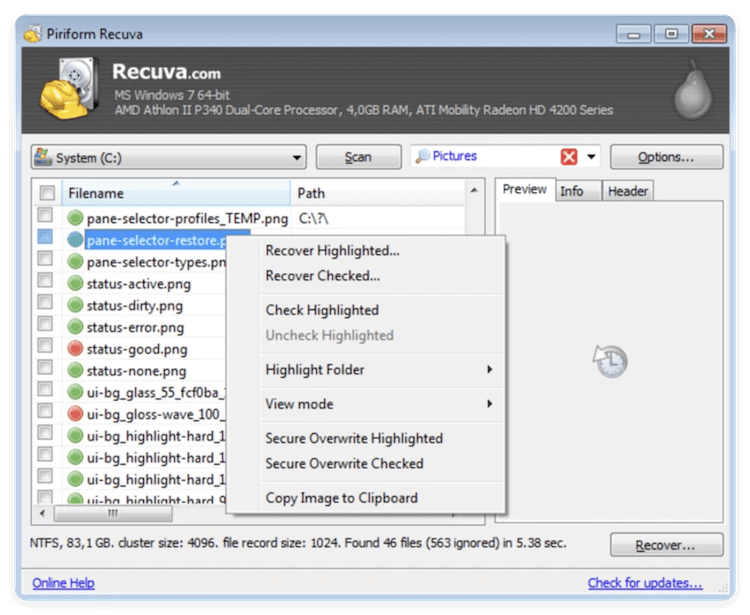This screenshot has height=615, width=750.
Task: Check the box for status-dirty.png
Action: tap(45, 302)
